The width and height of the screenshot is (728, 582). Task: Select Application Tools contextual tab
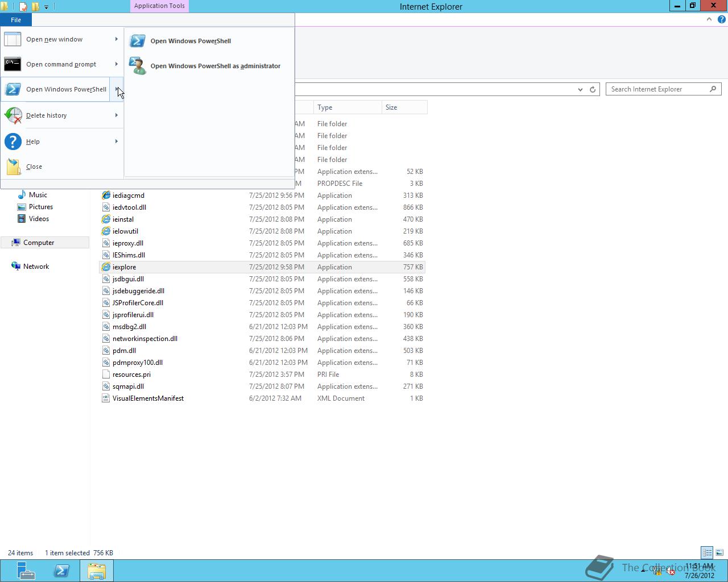click(x=159, y=6)
